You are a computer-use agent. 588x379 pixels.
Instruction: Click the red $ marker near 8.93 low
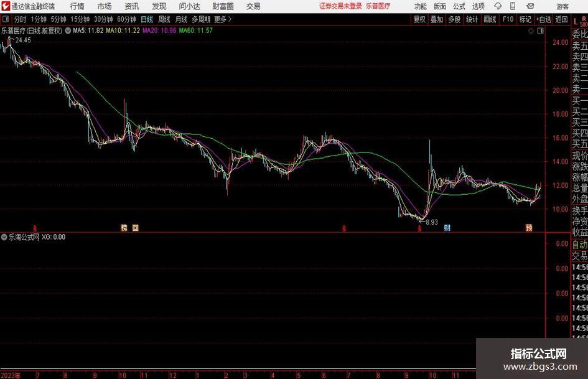point(419,228)
